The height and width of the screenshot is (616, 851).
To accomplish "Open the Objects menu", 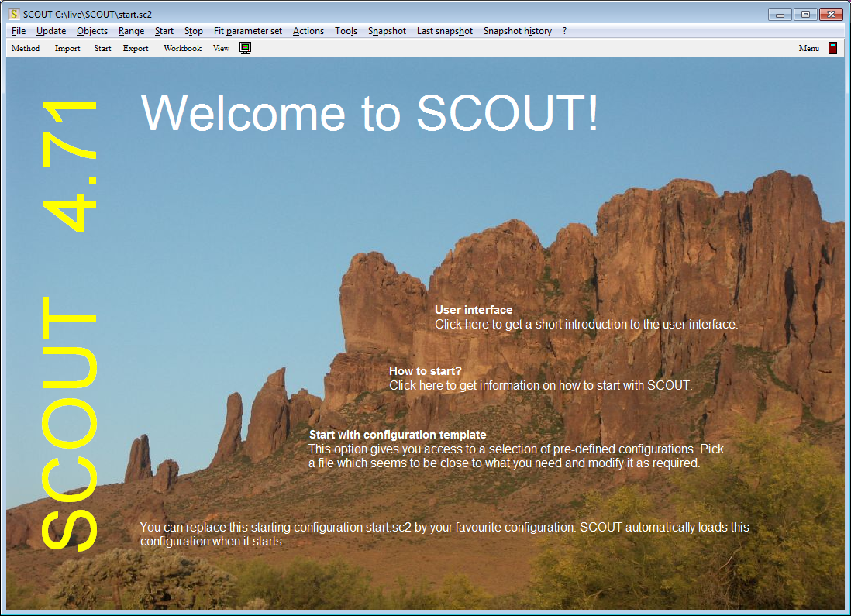I will 92,31.
